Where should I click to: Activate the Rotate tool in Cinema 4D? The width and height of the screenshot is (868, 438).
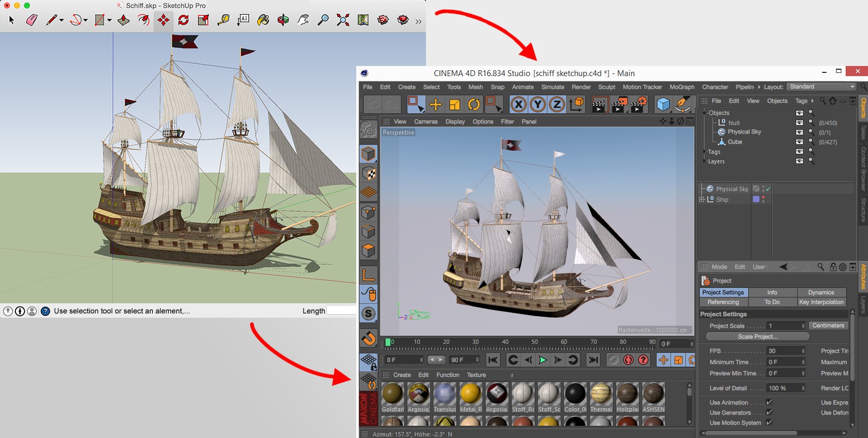tap(473, 105)
